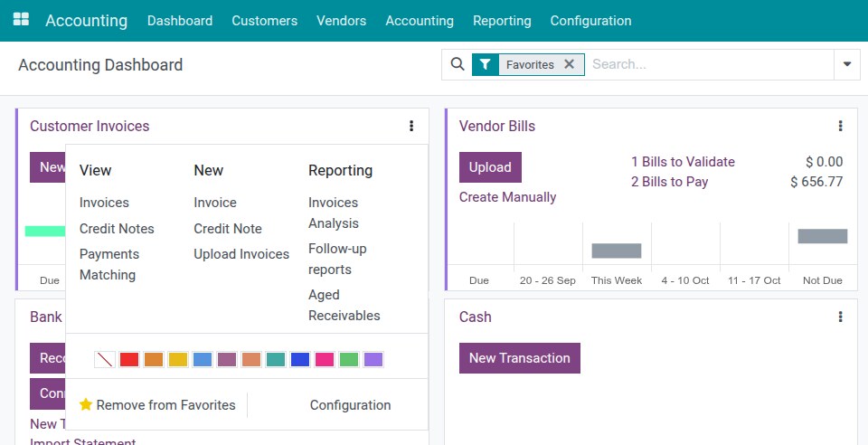This screenshot has height=445, width=868.
Task: Click Create Manually link
Action: pos(507,197)
